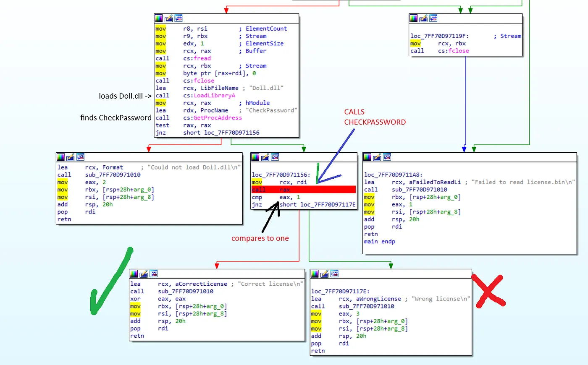Click the palette icon on the Failed-to-read-license block
This screenshot has width=588, height=365.
pyautogui.click(x=367, y=157)
